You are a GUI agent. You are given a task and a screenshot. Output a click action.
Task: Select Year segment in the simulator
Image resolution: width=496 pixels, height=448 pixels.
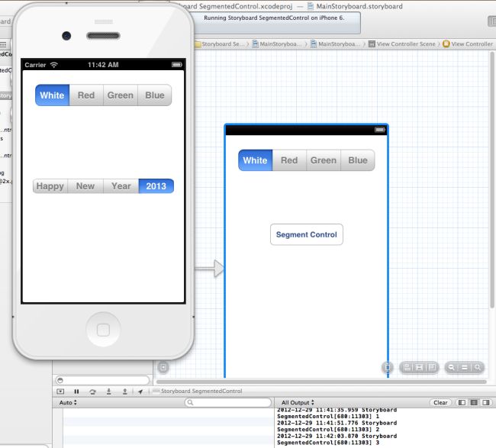(121, 186)
